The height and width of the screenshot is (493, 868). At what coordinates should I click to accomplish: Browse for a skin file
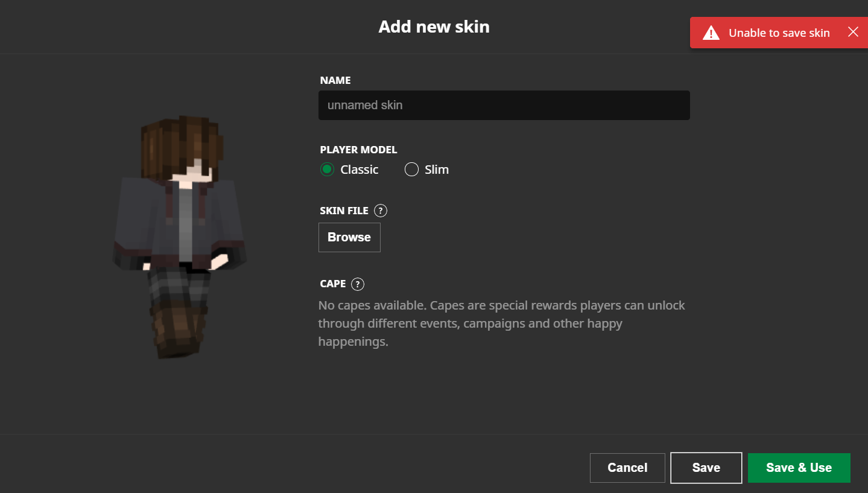click(349, 237)
